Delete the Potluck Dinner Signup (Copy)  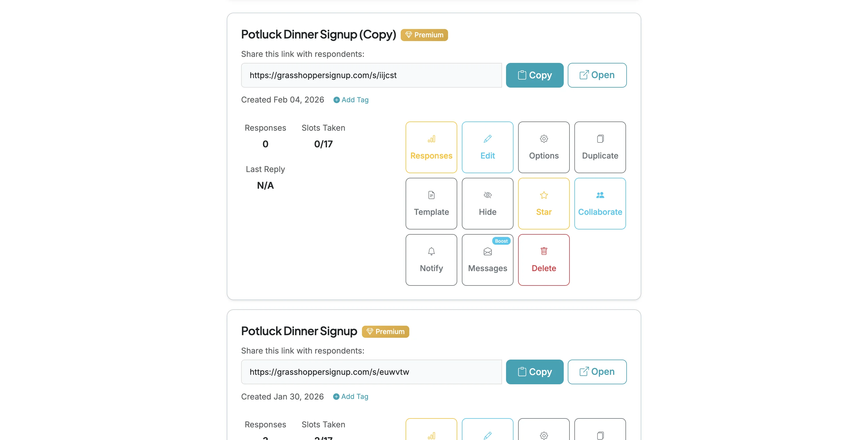(544, 260)
